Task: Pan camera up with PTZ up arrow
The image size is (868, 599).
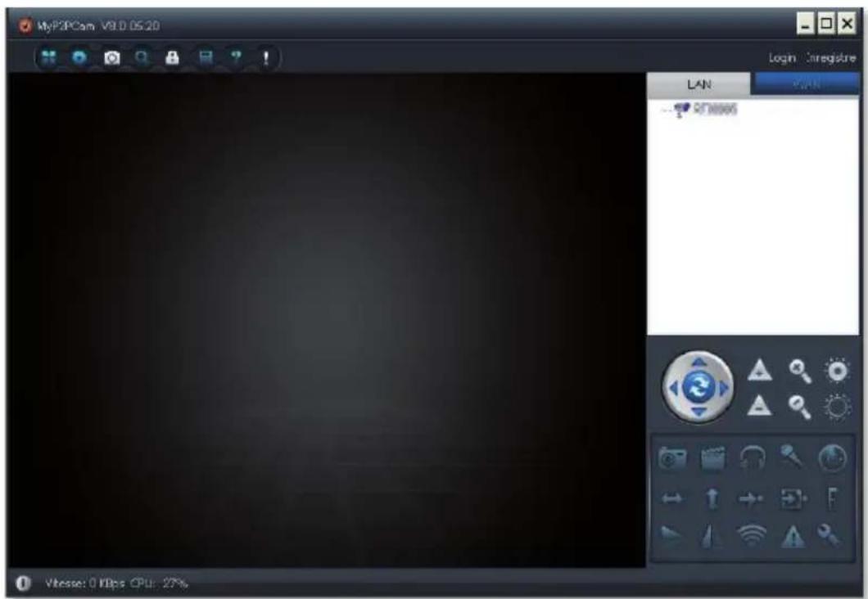Action: 698,363
